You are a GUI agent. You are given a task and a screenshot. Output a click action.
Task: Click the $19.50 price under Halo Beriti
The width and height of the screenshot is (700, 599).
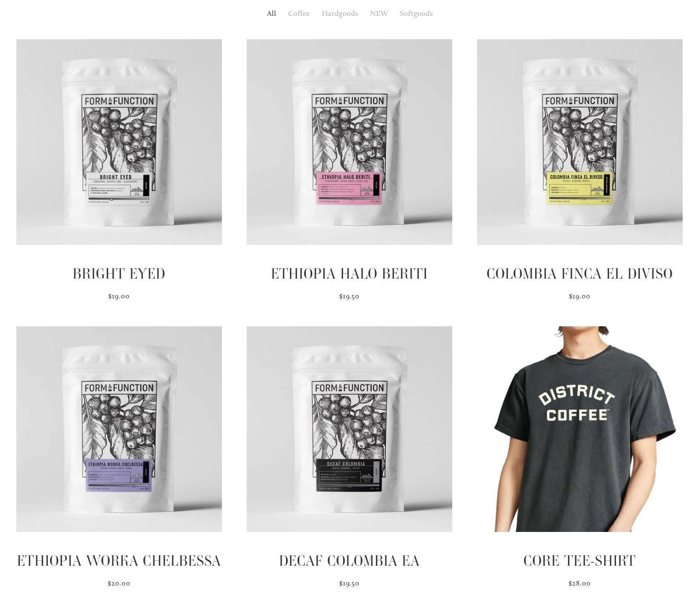[350, 297]
